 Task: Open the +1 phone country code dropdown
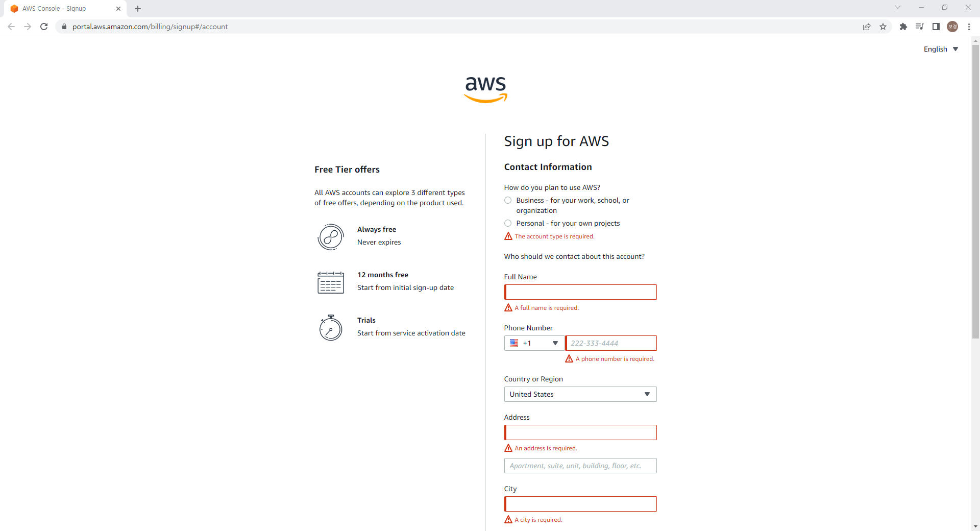point(534,343)
